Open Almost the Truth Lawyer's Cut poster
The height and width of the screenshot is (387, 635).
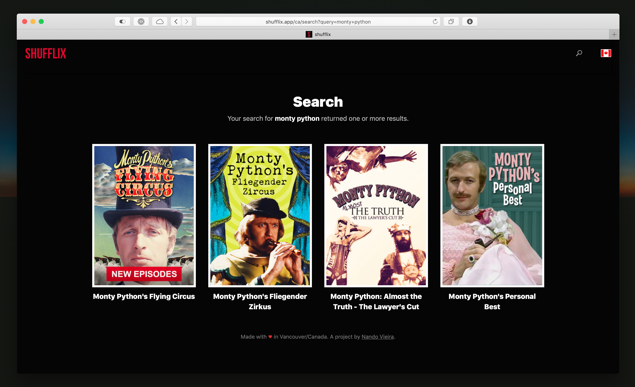click(x=376, y=215)
